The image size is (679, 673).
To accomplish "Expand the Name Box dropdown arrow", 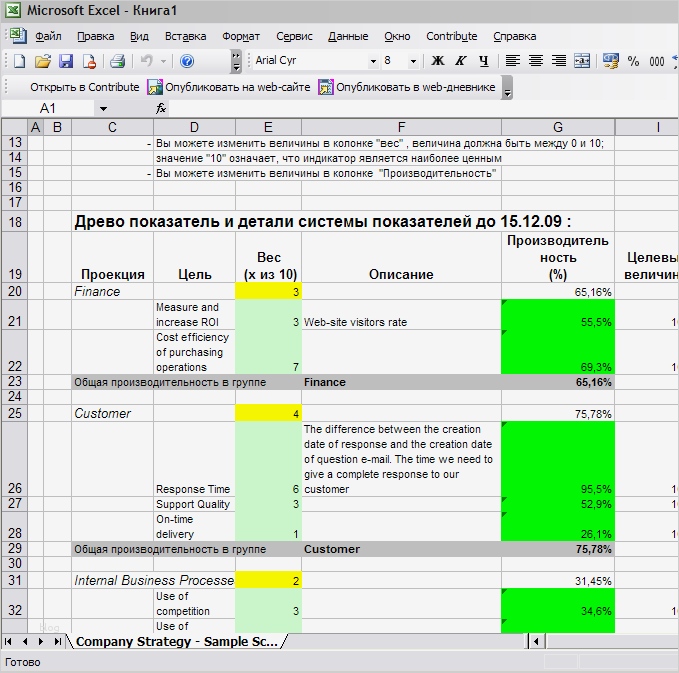I will [x=103, y=108].
